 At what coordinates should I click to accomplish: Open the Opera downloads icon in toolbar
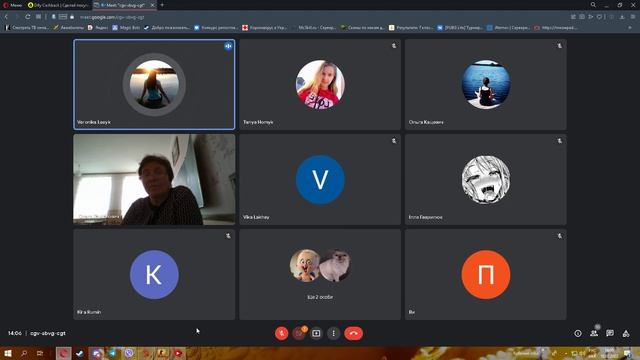click(x=622, y=17)
